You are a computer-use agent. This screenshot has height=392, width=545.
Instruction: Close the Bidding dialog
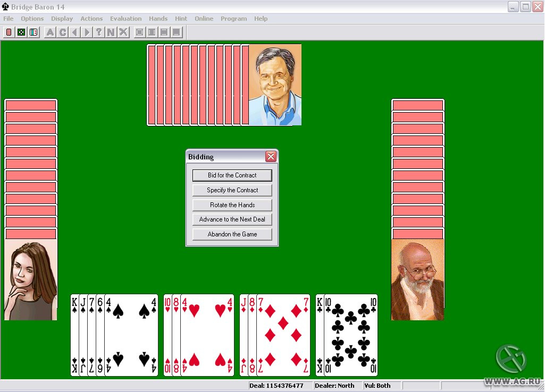(271, 156)
